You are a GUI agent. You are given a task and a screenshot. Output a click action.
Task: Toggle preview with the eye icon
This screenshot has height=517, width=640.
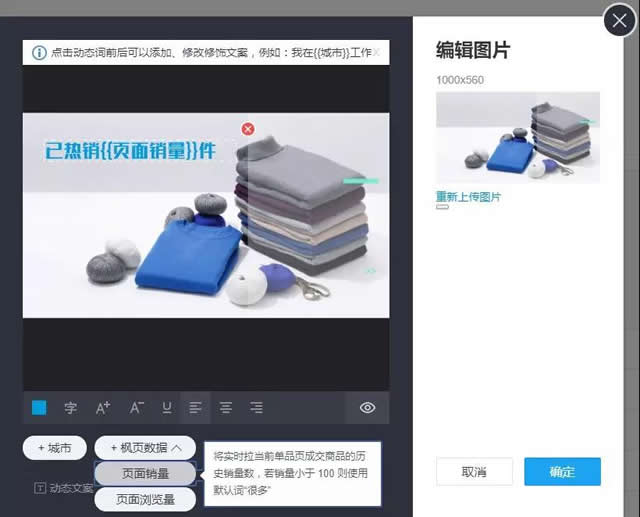pyautogui.click(x=367, y=408)
